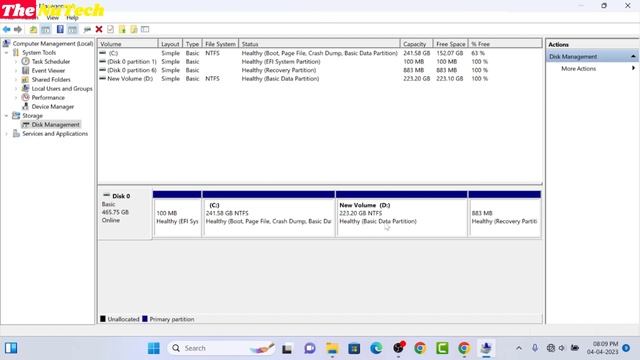The height and width of the screenshot is (360, 640).
Task: Sort by the Layout column header
Action: 170,44
